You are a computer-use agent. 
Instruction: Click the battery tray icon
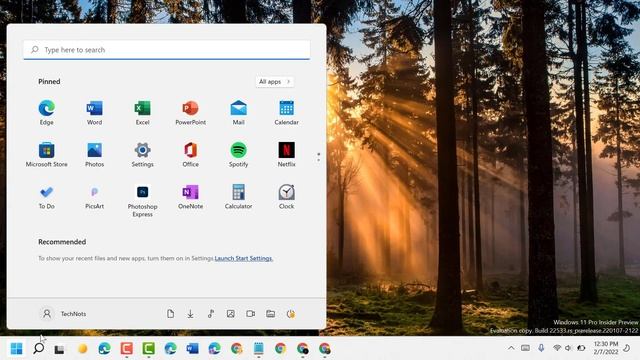point(581,348)
